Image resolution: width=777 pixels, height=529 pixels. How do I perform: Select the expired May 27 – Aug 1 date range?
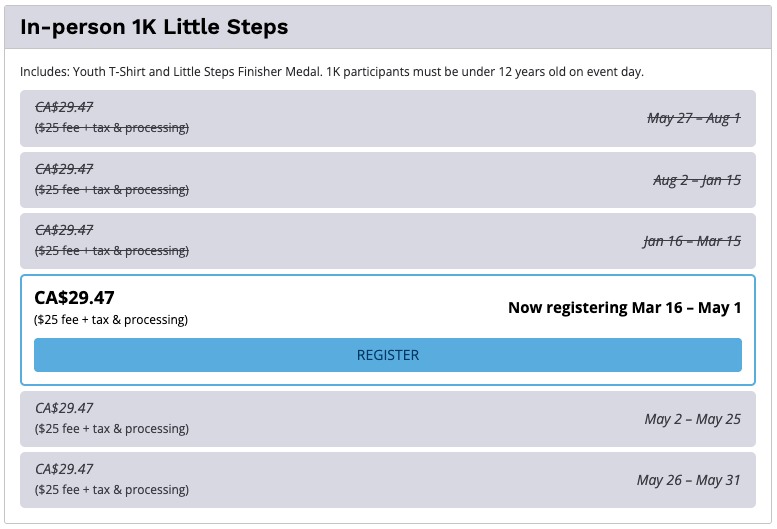693,118
